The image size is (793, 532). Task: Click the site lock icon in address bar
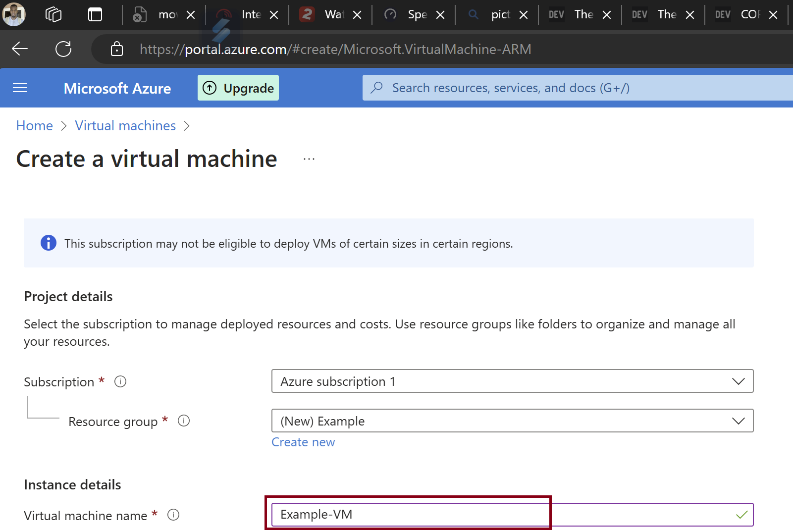click(x=117, y=49)
